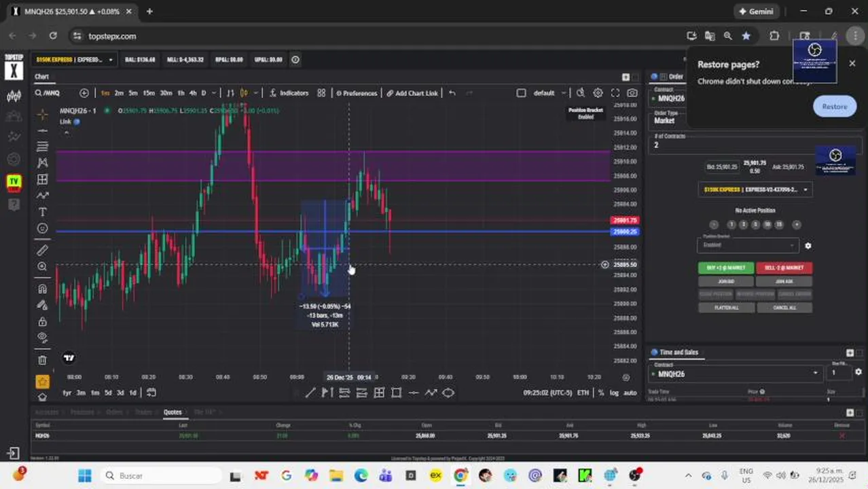Screen dimensions: 868x489
Task: Switch to the Quotes tab
Action: (x=173, y=412)
